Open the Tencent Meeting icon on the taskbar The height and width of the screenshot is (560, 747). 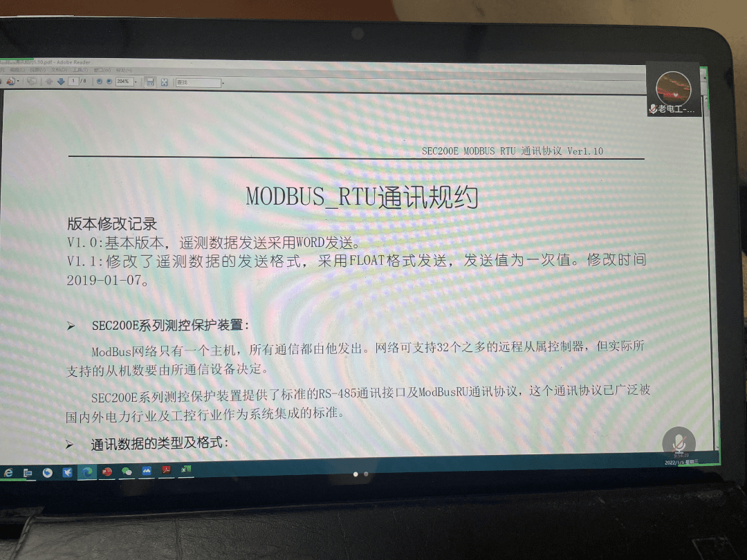point(147,471)
